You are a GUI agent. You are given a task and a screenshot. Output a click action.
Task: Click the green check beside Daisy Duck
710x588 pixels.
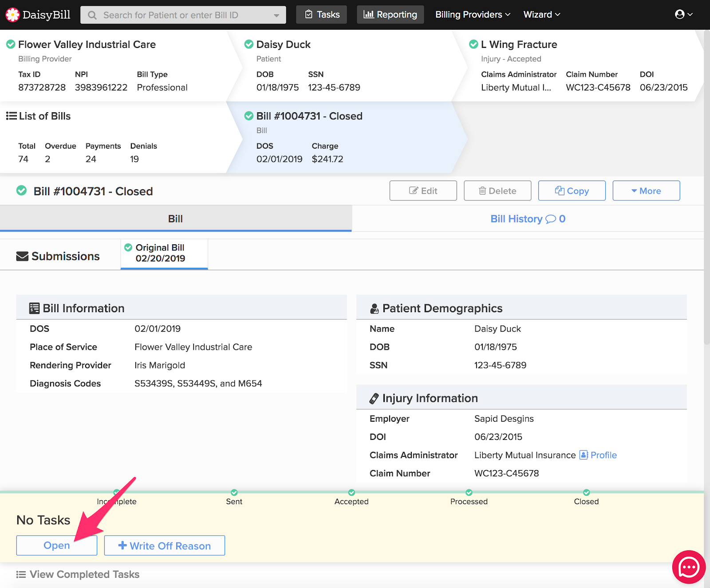click(249, 44)
